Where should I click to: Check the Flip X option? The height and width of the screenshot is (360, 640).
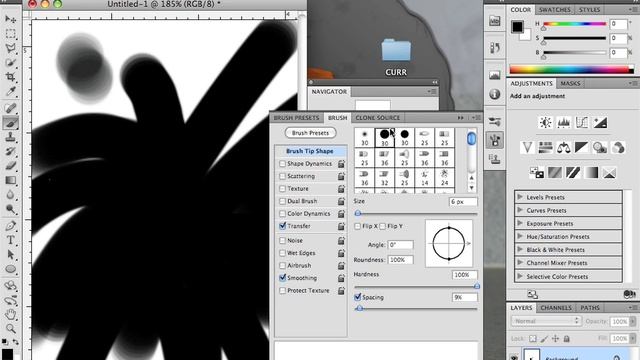tap(358, 226)
